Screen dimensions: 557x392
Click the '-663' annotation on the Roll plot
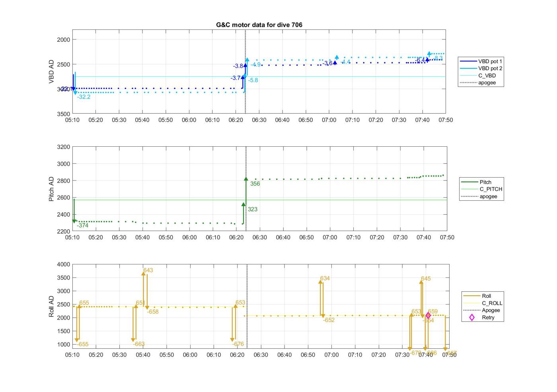[139, 344]
